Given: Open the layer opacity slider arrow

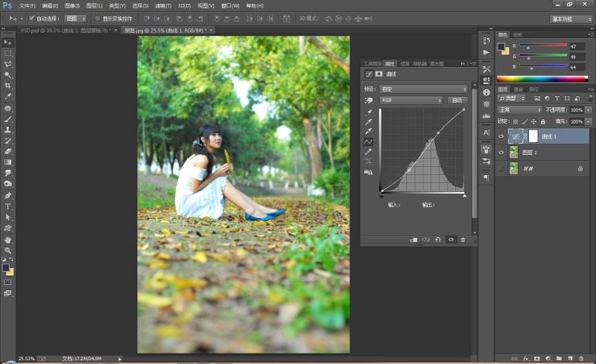Looking at the screenshot, I should (589, 110).
